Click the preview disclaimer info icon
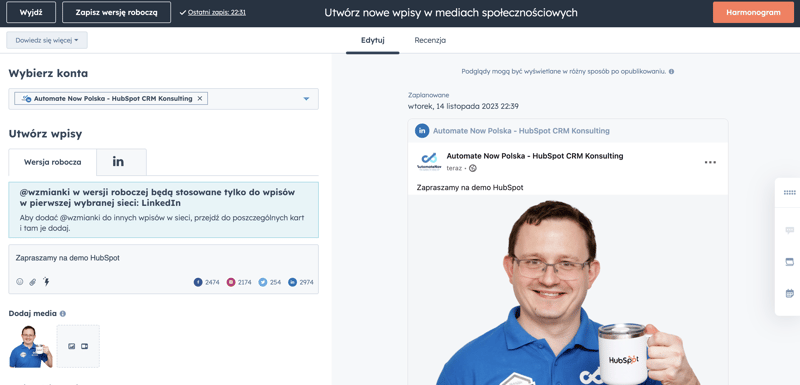Viewport: 800px width, 385px height. coord(671,72)
